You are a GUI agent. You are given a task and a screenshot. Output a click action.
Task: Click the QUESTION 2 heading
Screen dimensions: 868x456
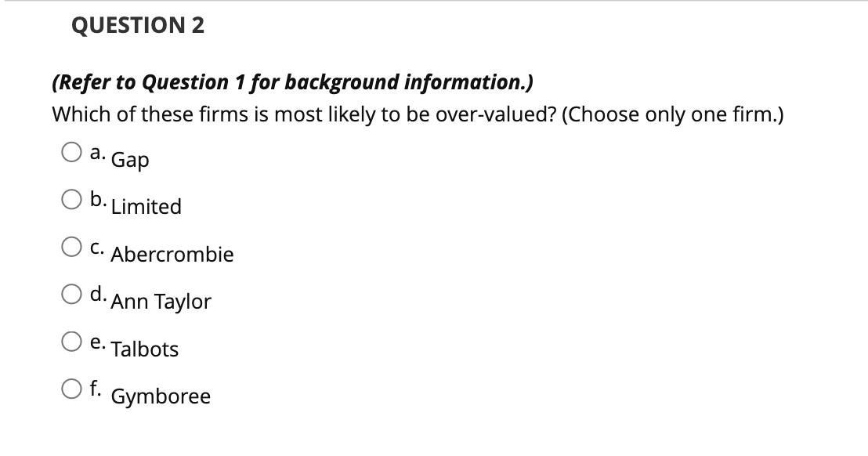point(137,24)
